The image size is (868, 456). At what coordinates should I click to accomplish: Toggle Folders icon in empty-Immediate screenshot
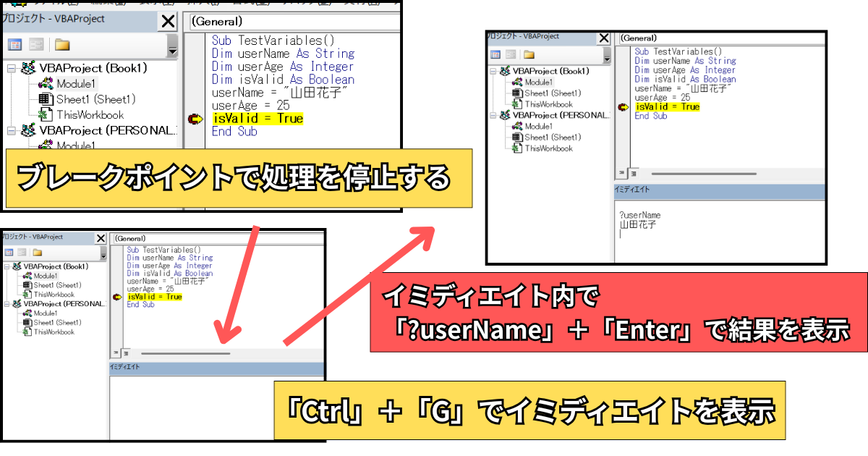[x=38, y=252]
